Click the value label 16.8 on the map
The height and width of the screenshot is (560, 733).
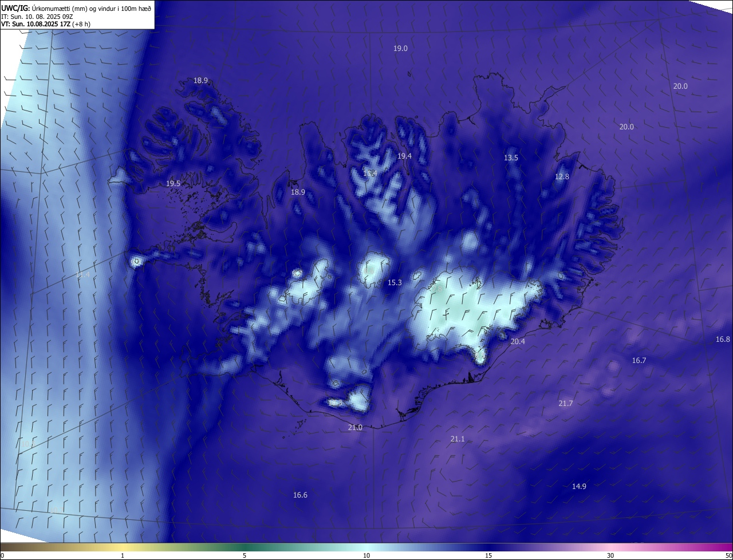coord(723,339)
